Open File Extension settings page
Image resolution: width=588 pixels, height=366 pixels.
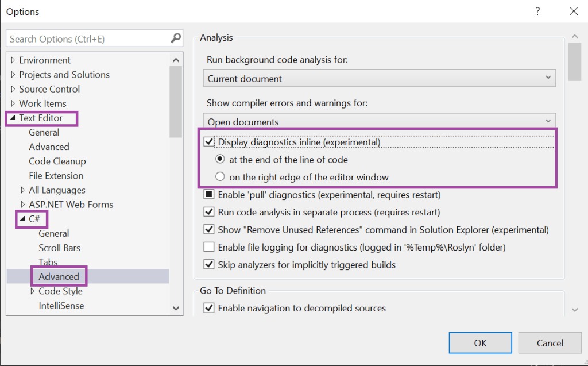click(x=56, y=176)
